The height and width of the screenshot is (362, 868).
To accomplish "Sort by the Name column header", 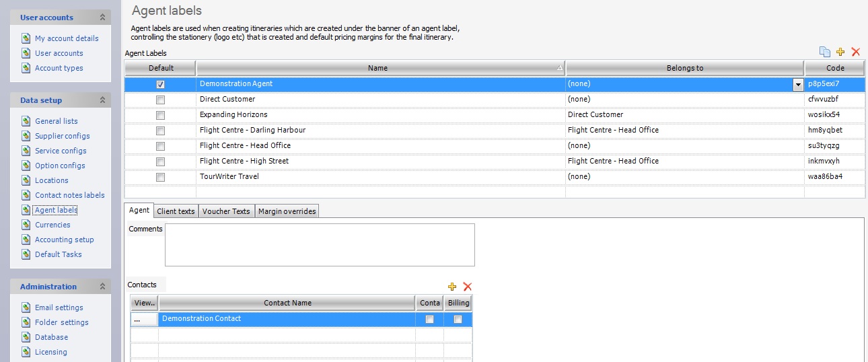I will [377, 68].
